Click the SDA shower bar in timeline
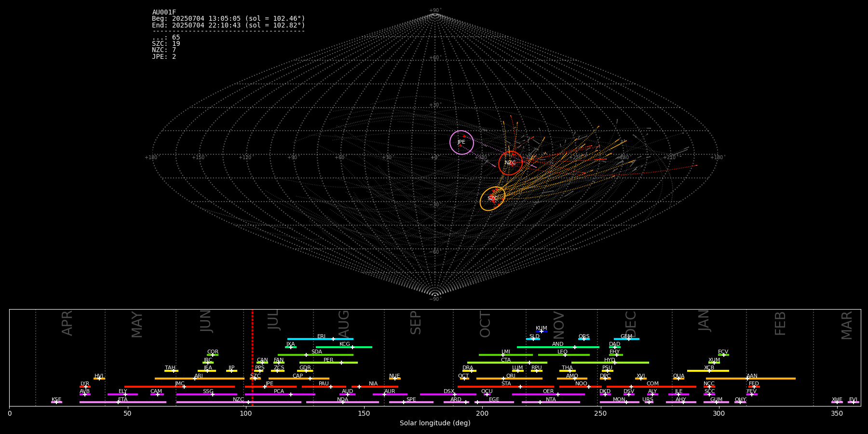The width and height of the screenshot is (868, 434). pyautogui.click(x=315, y=354)
